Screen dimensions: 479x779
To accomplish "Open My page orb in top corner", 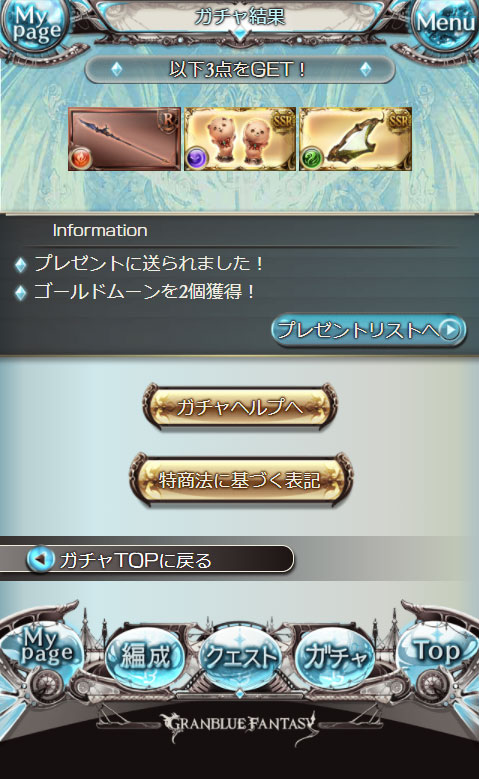I will [35, 25].
